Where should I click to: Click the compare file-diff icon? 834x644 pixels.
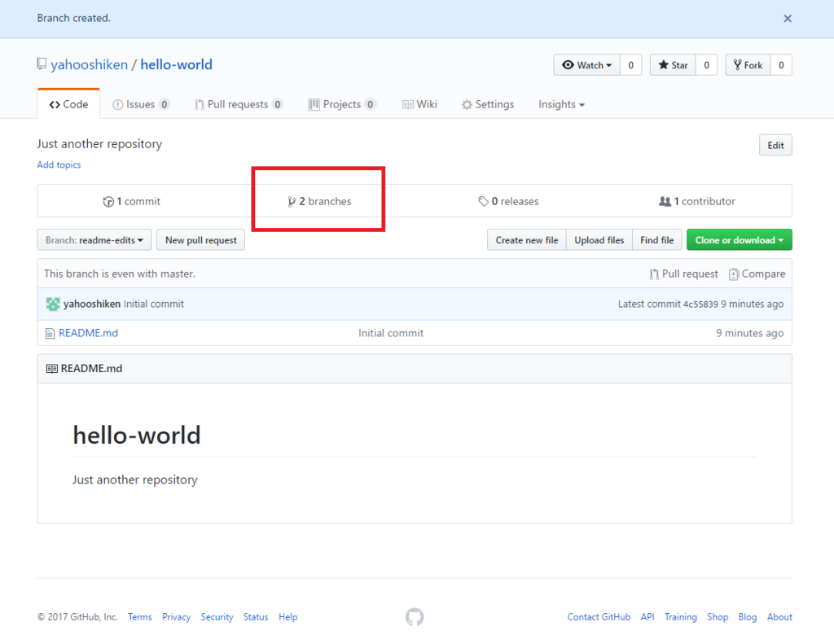(x=734, y=274)
